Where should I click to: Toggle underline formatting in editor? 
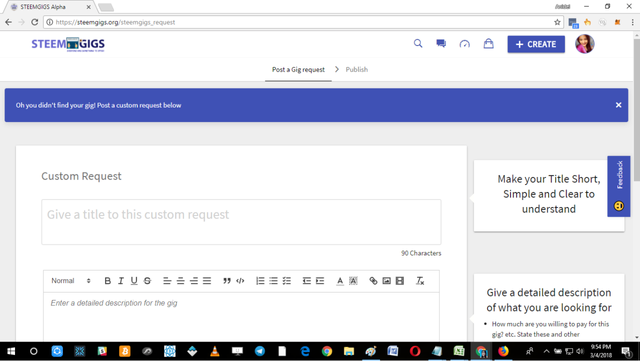(134, 281)
